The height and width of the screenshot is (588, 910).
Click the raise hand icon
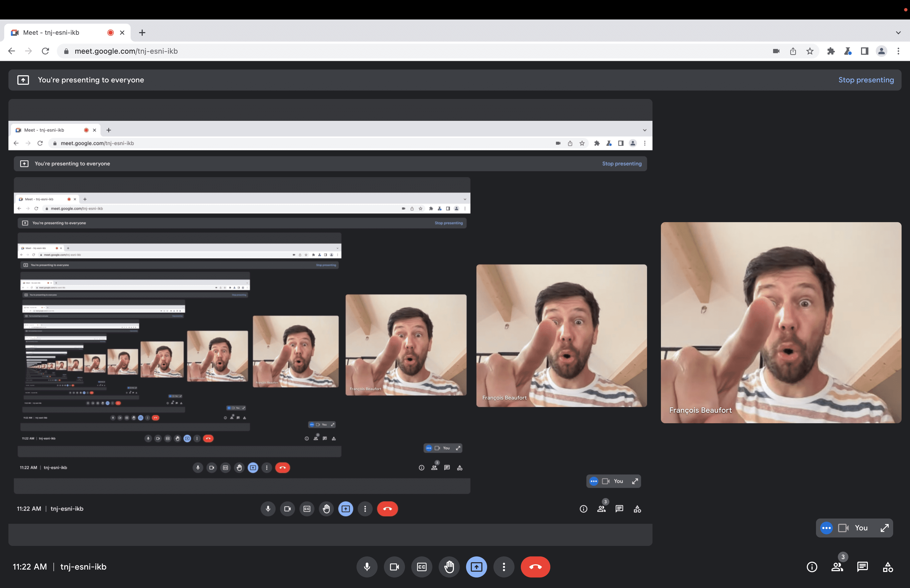click(x=448, y=567)
